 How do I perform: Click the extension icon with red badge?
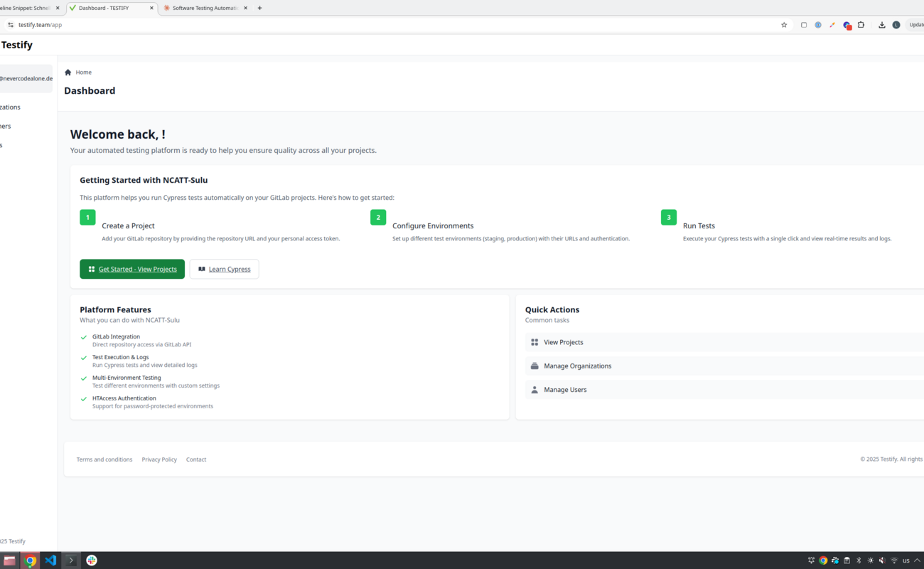click(x=847, y=26)
